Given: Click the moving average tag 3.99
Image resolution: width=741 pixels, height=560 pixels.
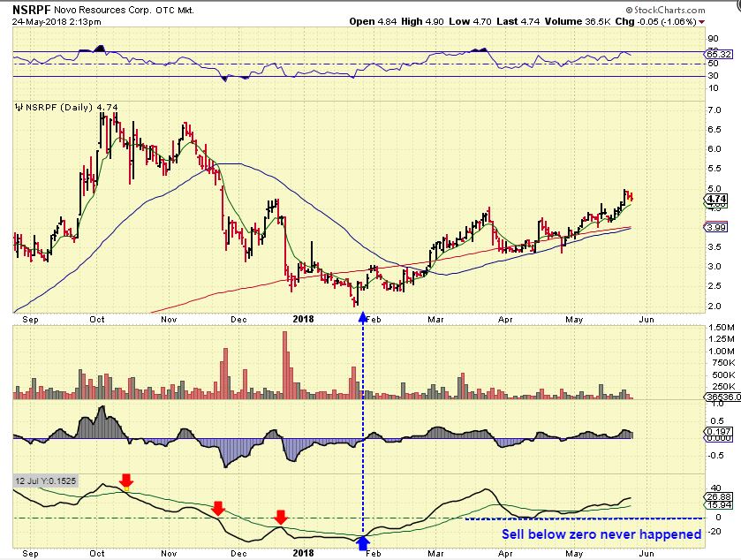Looking at the screenshot, I should (x=716, y=228).
